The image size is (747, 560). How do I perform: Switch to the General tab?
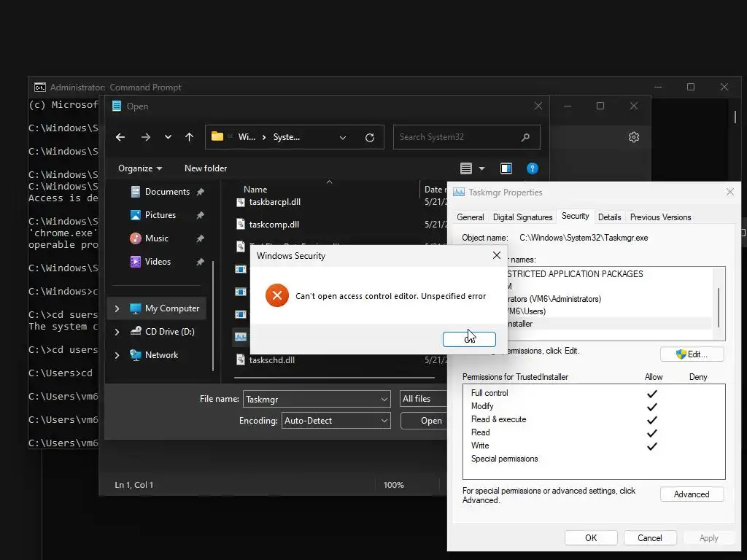tap(471, 217)
